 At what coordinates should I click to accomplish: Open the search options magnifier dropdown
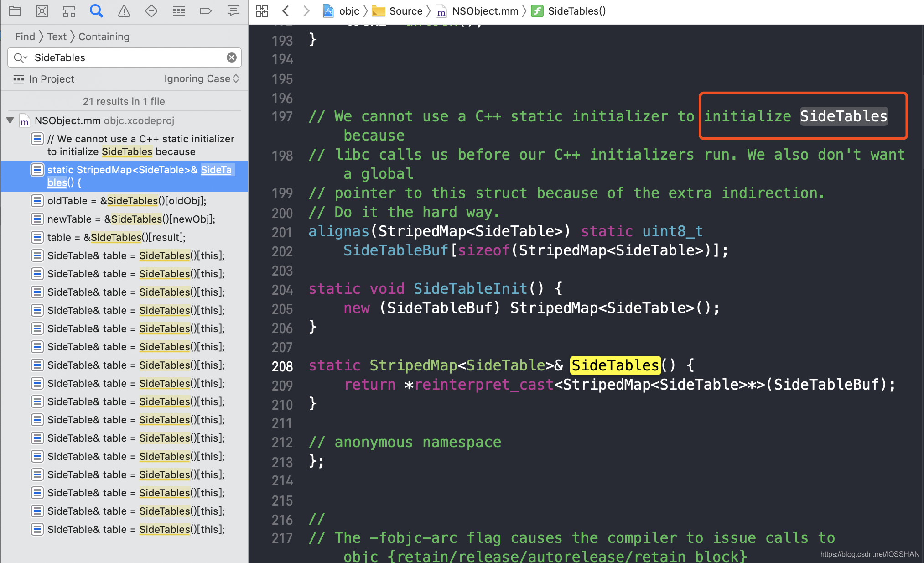tap(21, 57)
